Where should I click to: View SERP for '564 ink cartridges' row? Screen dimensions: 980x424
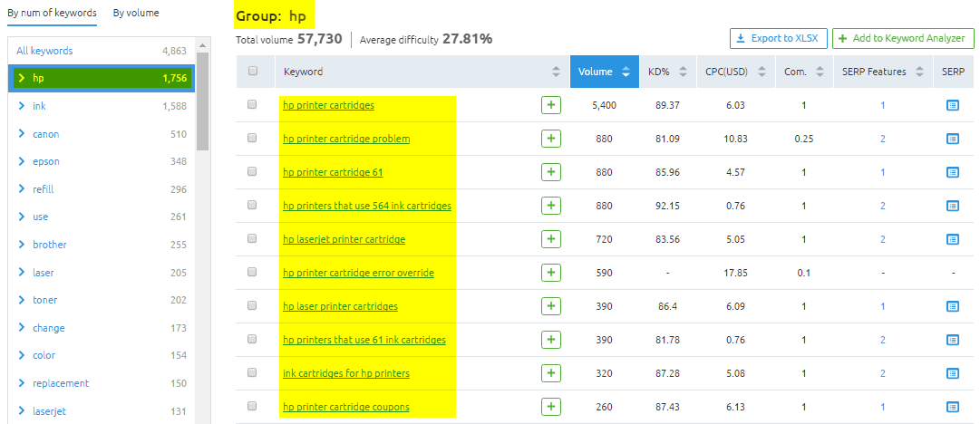tap(953, 206)
